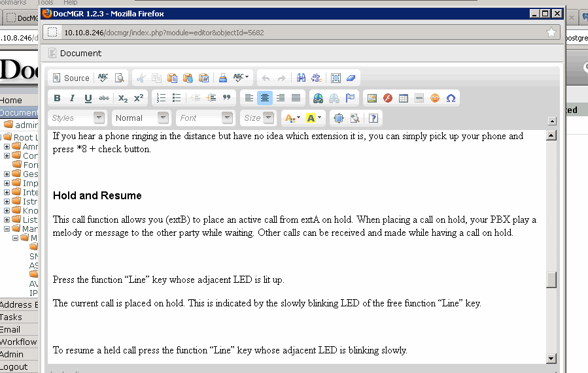This screenshot has width=588, height=373.
Task: Select the Paste clipboard icon
Action: (x=172, y=78)
